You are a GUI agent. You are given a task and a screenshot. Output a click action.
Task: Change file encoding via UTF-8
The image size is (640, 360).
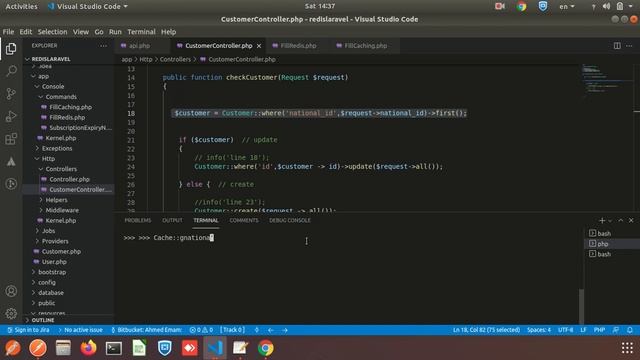(x=565, y=330)
